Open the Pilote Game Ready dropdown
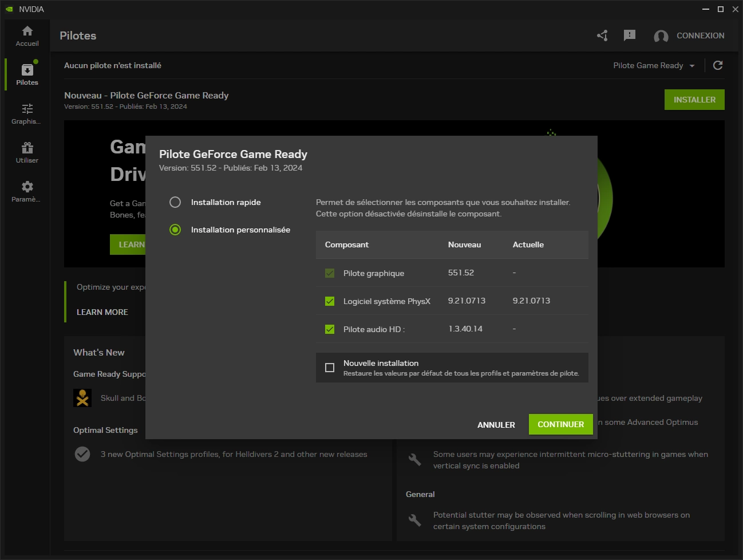 [x=654, y=65]
